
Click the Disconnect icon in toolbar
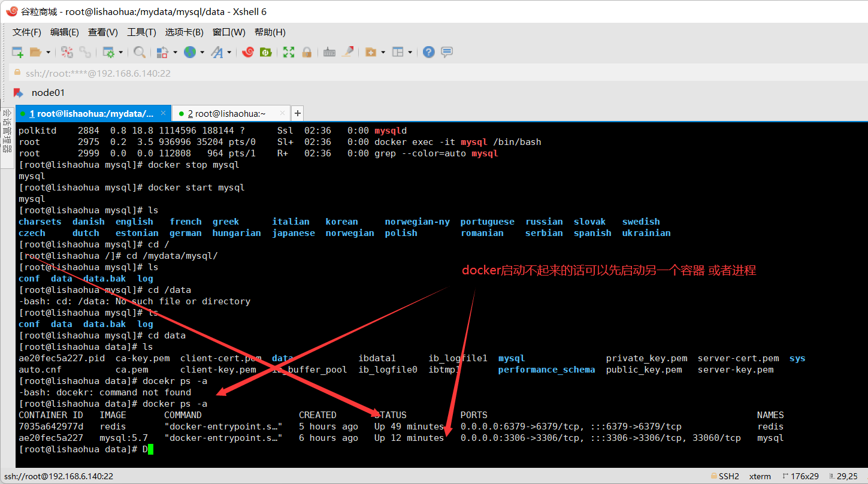67,52
